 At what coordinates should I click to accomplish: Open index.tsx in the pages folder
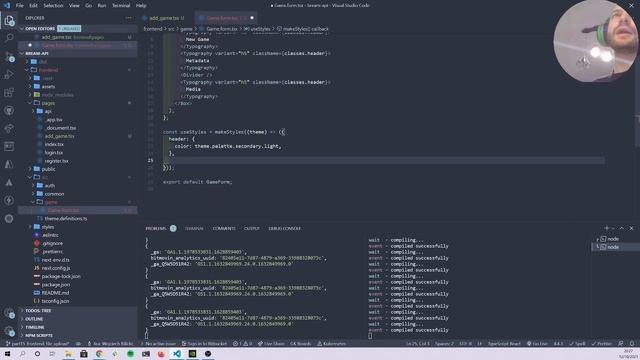pos(54,144)
